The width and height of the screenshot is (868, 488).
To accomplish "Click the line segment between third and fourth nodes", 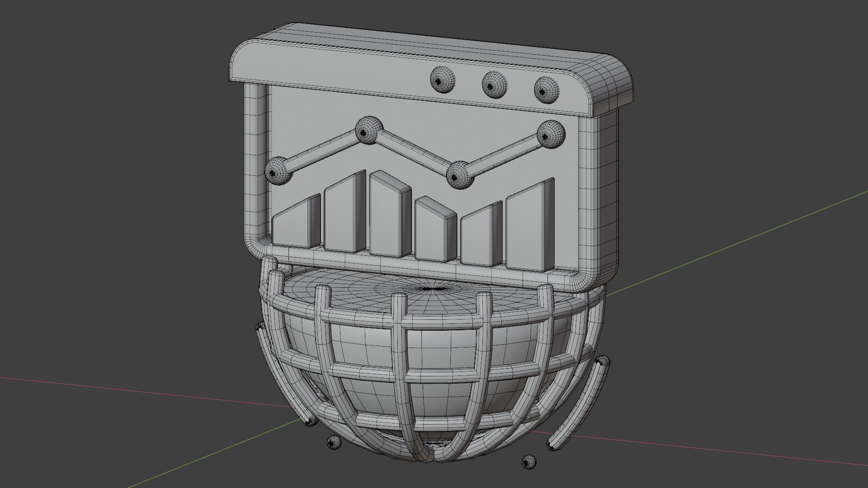I will tap(505, 155).
